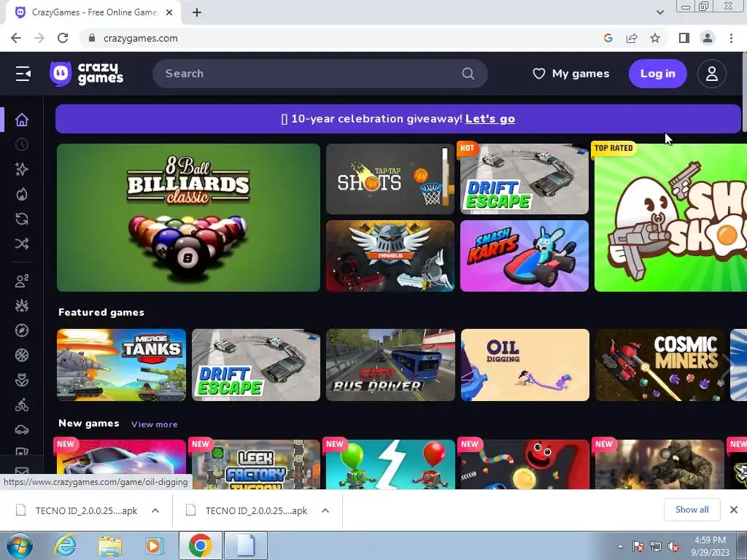Viewport: 747px width, 560px height.
Task: Close the CrazyGames tab
Action: click(x=169, y=12)
